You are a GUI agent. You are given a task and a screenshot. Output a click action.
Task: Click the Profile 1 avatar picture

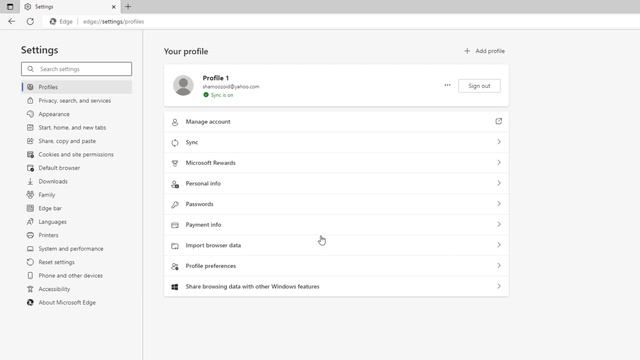(183, 86)
